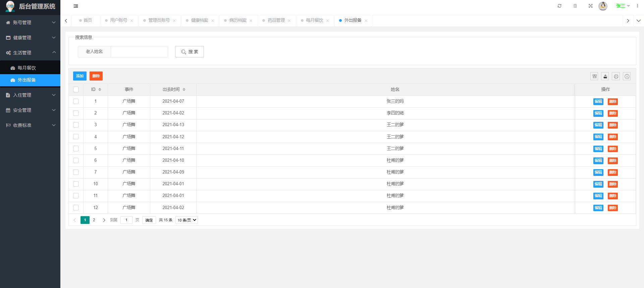Check the row with ID 2

76,113
